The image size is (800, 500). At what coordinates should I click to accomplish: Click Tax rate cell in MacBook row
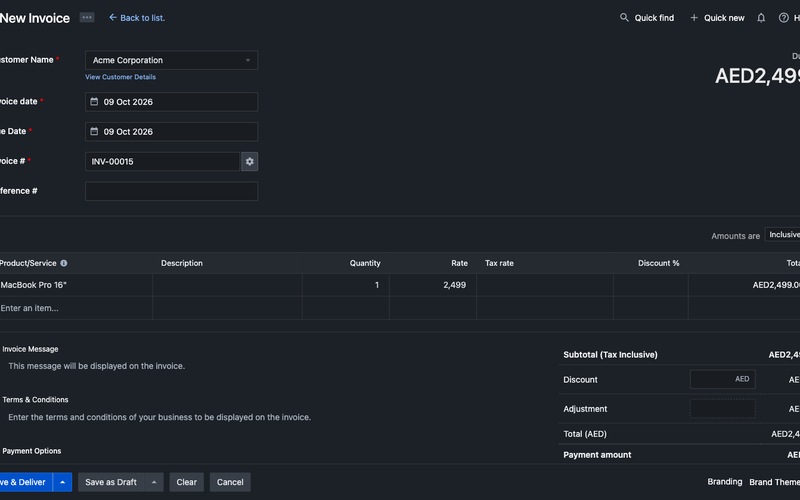(545, 285)
